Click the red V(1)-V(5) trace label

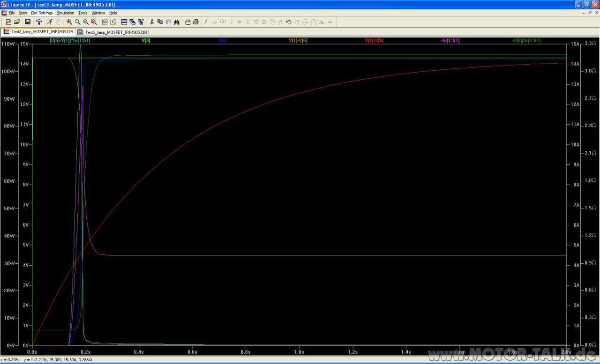[x=374, y=41]
